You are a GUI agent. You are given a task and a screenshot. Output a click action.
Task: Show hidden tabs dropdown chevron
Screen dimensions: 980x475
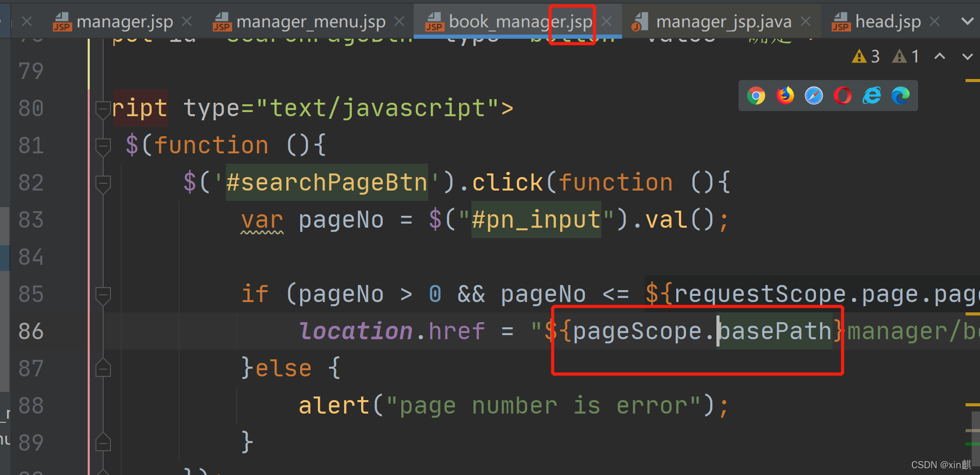coord(968,22)
